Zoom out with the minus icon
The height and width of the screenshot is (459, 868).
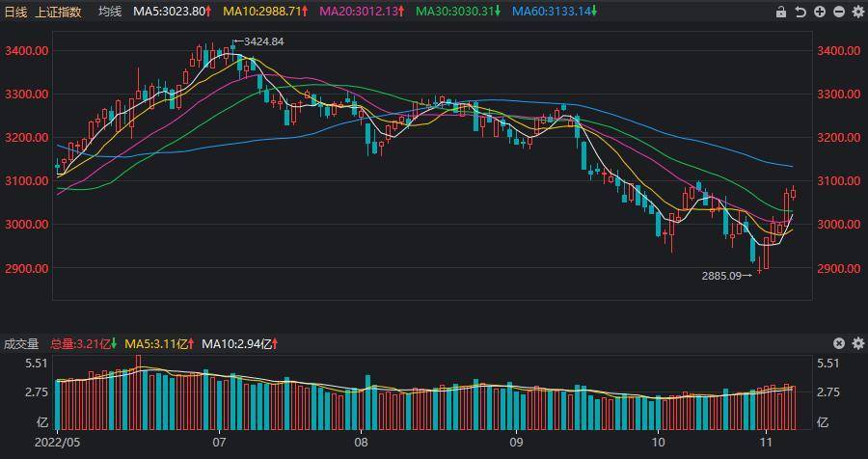click(x=839, y=12)
